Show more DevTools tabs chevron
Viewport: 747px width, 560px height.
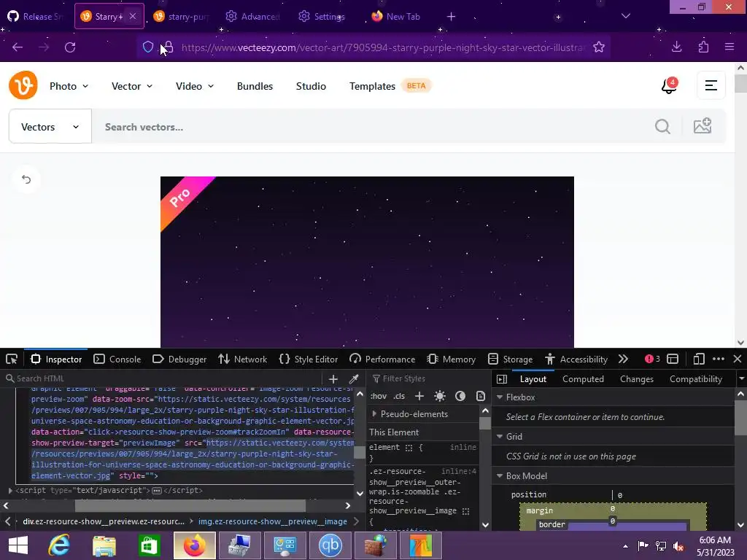pos(623,359)
